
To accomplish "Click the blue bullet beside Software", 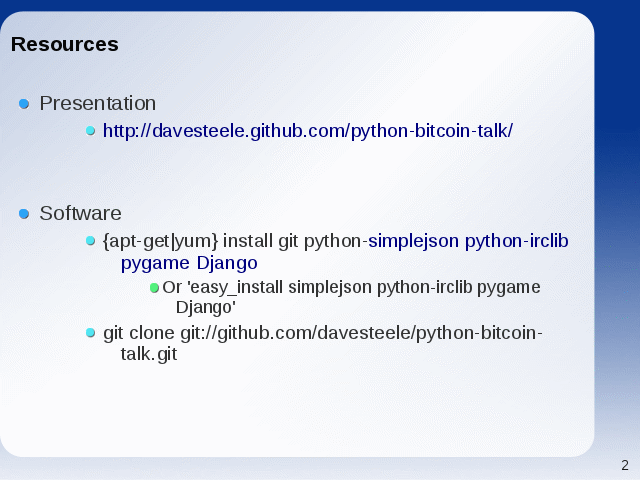I will tap(24, 213).
